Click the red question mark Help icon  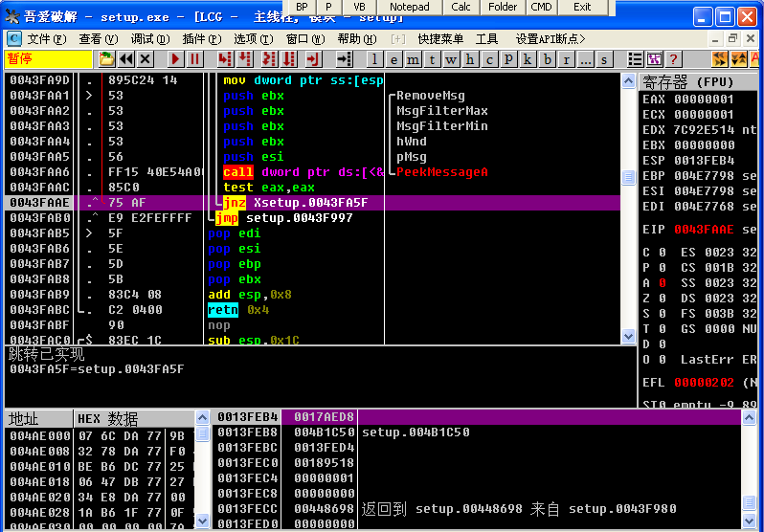[x=673, y=59]
